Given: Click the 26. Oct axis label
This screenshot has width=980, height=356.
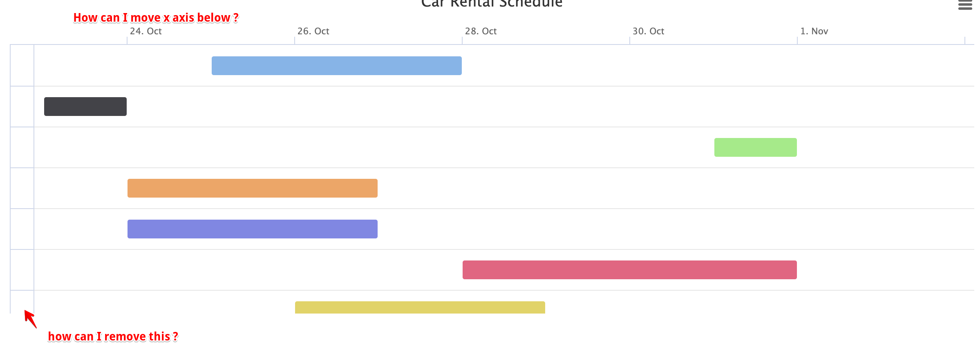Looking at the screenshot, I should (313, 31).
